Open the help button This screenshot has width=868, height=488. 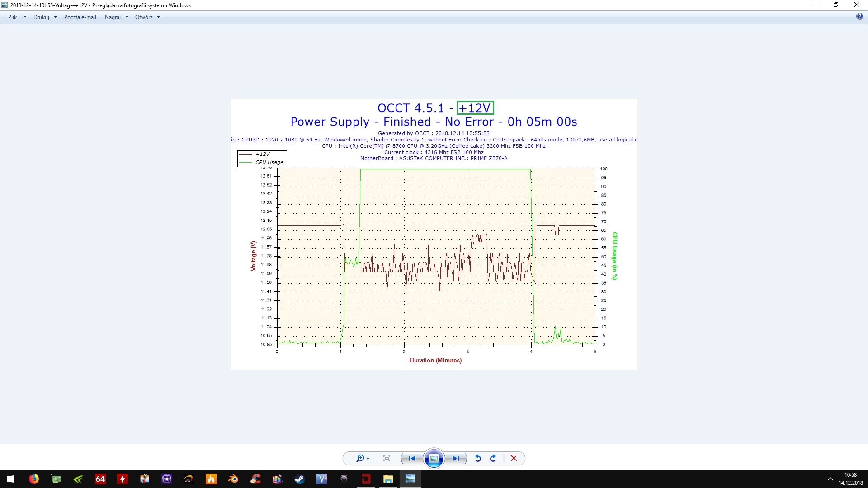(x=859, y=17)
